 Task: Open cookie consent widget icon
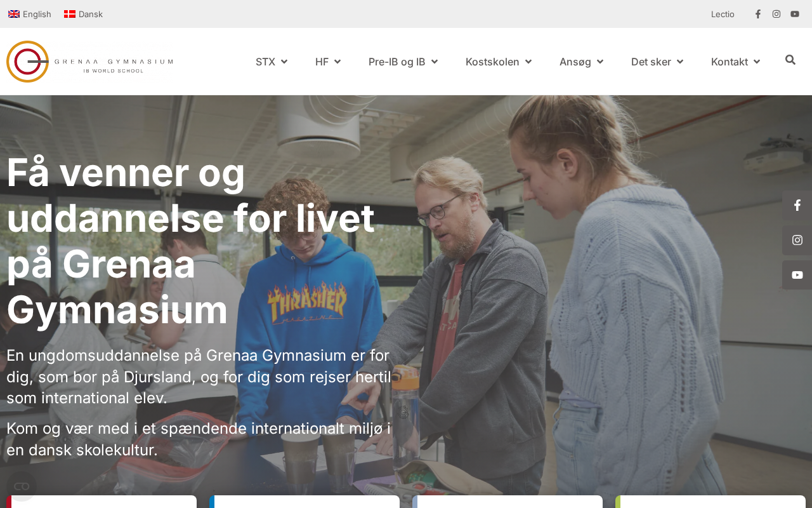(22, 486)
